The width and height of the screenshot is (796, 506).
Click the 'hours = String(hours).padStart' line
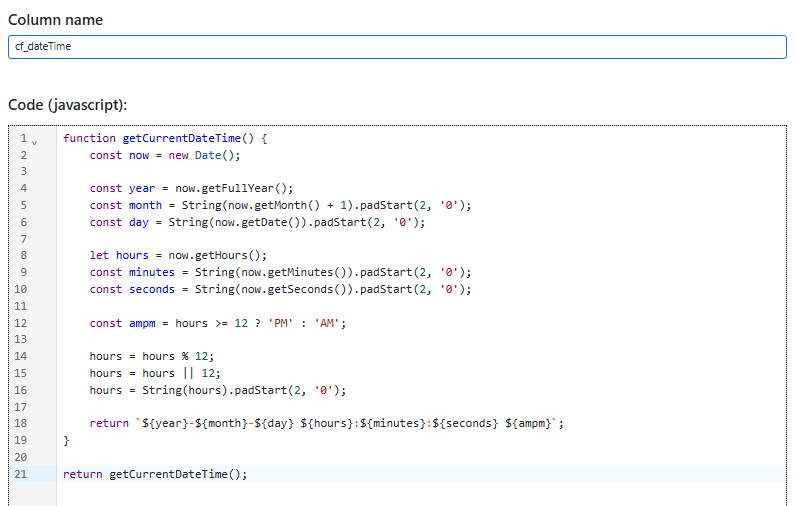218,390
